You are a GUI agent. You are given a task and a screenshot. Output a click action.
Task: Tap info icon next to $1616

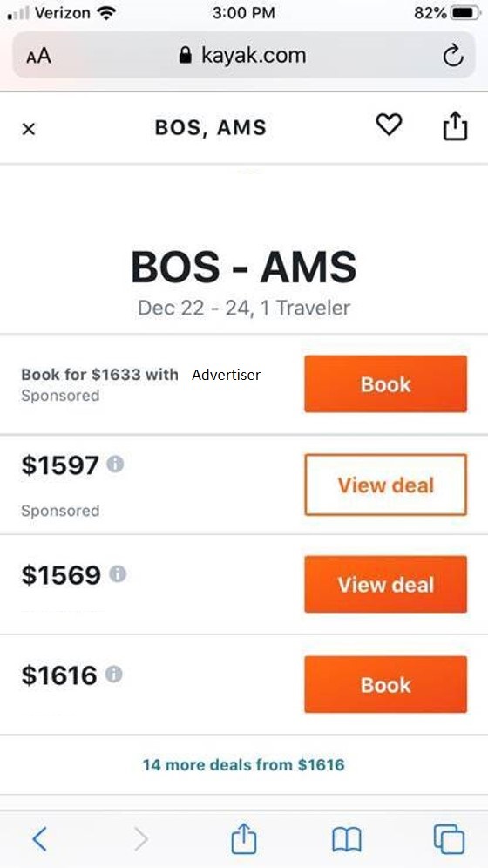113,675
